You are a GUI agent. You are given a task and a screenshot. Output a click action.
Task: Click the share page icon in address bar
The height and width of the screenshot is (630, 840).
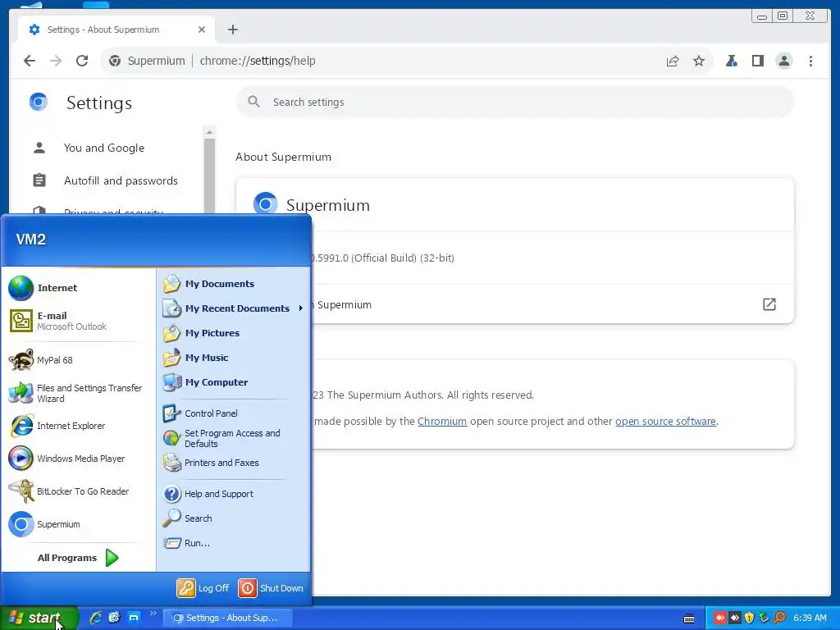(x=673, y=61)
